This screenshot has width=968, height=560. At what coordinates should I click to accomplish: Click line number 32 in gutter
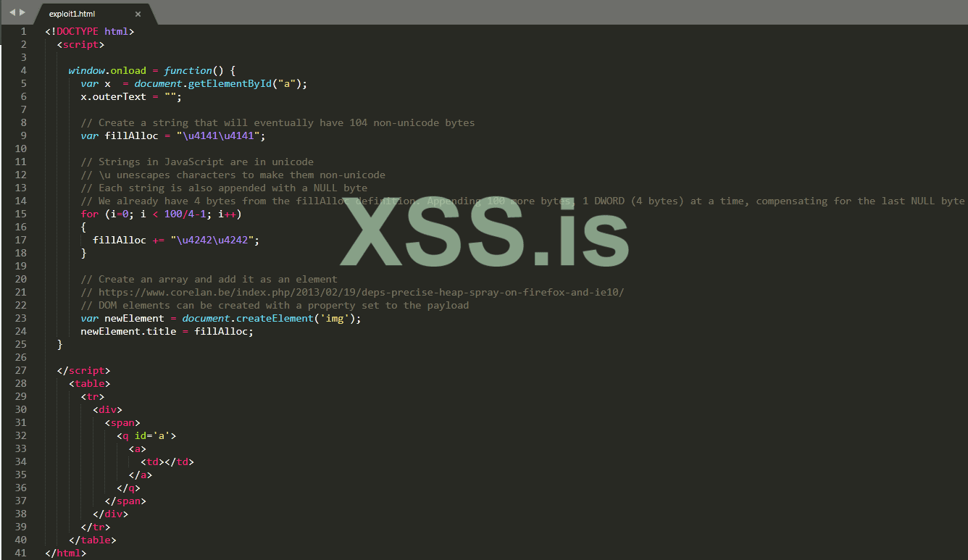click(x=20, y=435)
